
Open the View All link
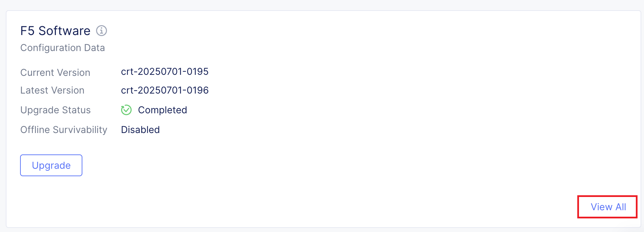pyautogui.click(x=608, y=207)
